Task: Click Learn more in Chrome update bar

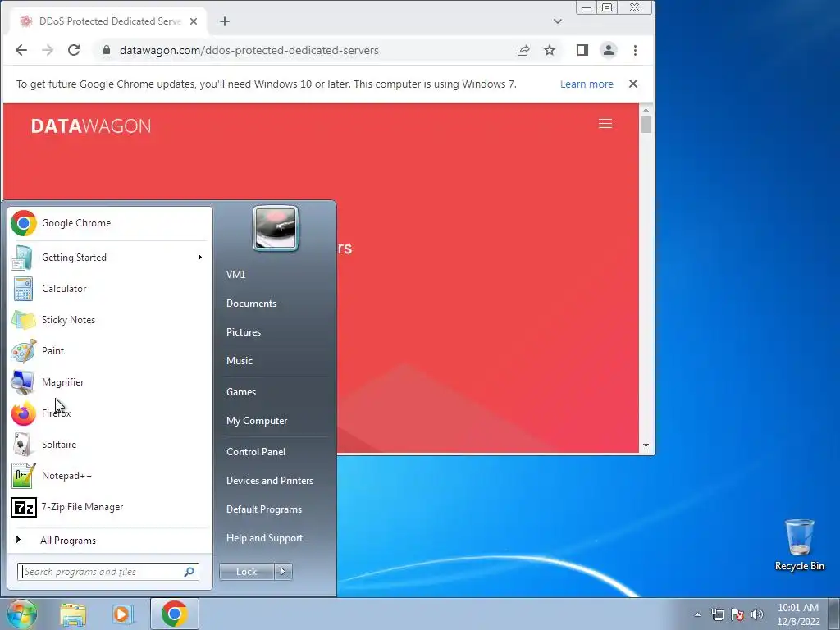Action: [x=587, y=84]
